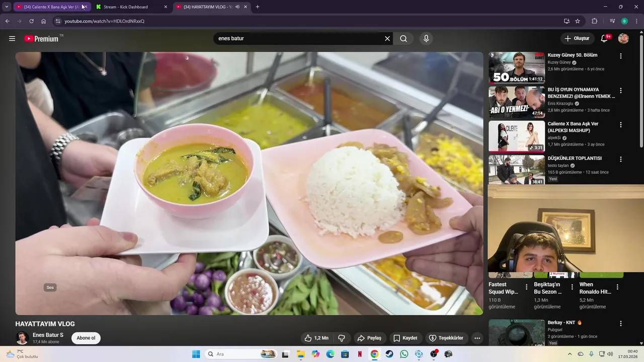The image size is (644, 362).
Task: Open Steam from the taskbar
Action: point(389,354)
